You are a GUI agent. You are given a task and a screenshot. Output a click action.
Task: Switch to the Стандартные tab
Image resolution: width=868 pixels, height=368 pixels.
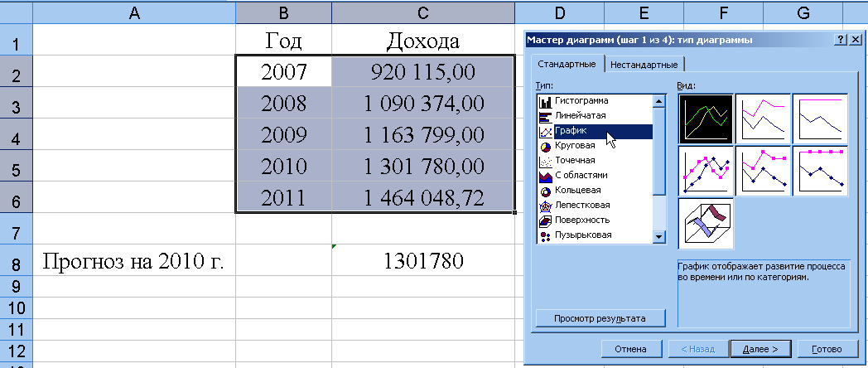pos(567,64)
